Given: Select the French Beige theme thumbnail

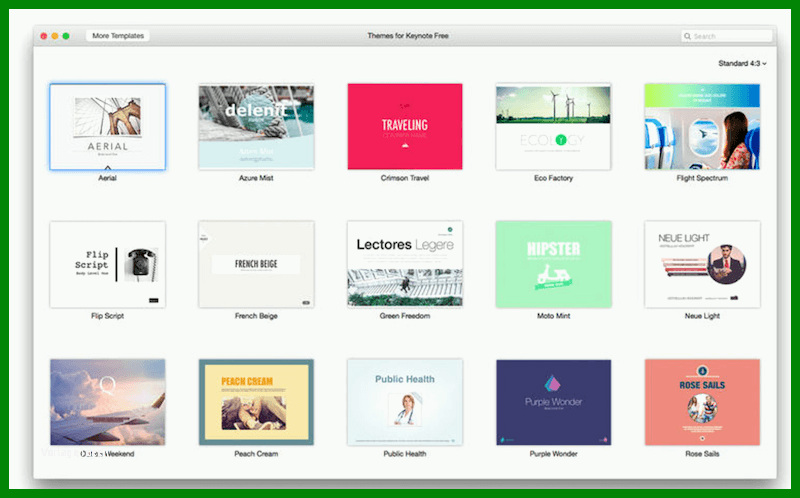Looking at the screenshot, I should coord(256,264).
